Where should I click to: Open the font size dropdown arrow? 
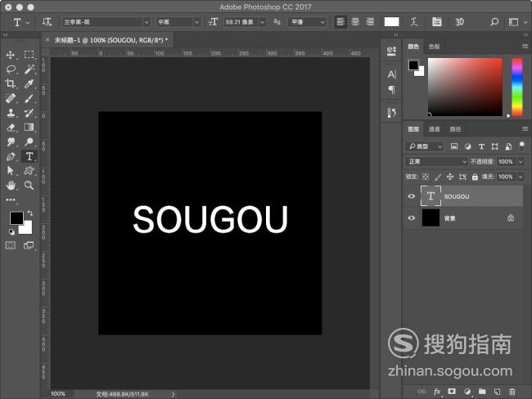(262, 22)
